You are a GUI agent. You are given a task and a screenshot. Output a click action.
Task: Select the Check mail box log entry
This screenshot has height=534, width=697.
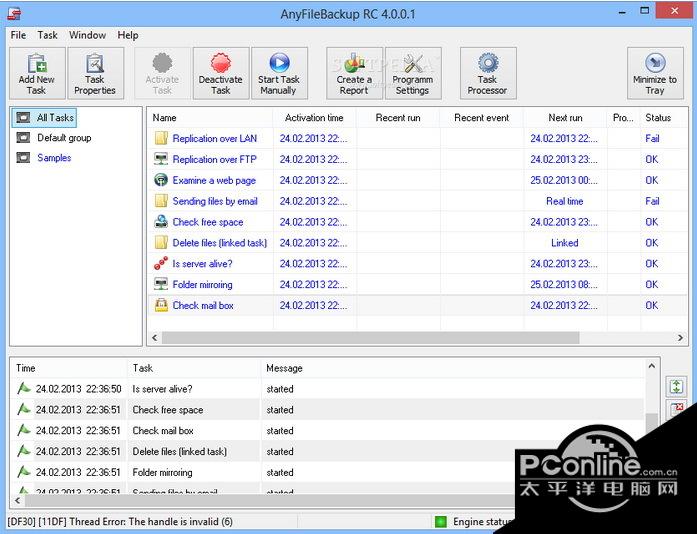pyautogui.click(x=328, y=431)
